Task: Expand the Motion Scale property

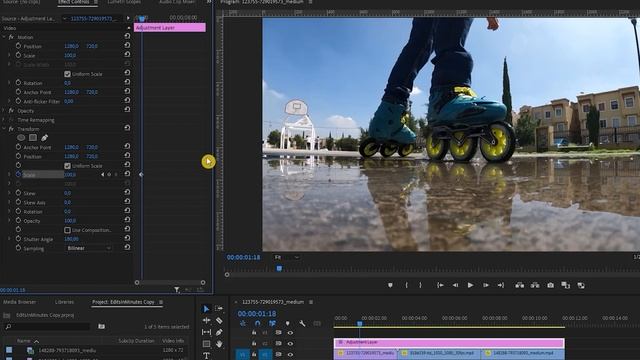Action: click(9, 55)
